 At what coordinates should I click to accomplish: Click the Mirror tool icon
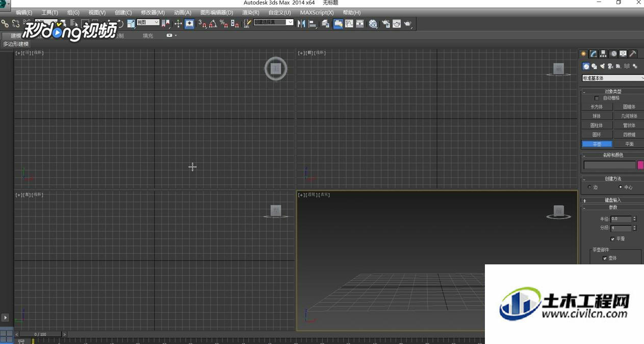pos(301,23)
